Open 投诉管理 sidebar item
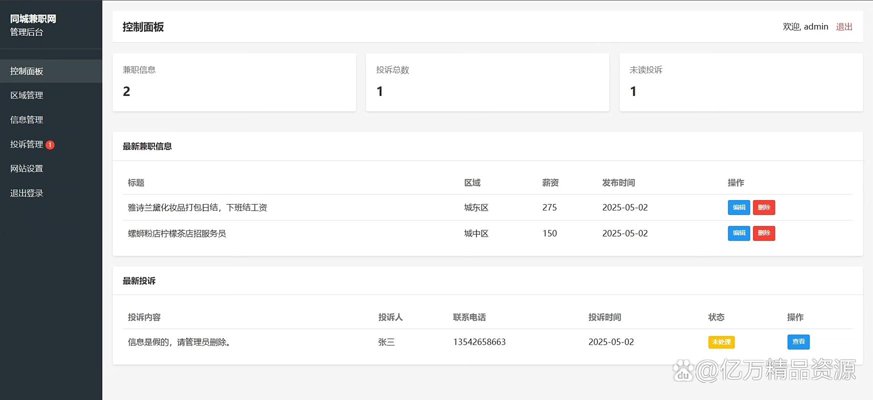The height and width of the screenshot is (400, 873). tap(51, 144)
